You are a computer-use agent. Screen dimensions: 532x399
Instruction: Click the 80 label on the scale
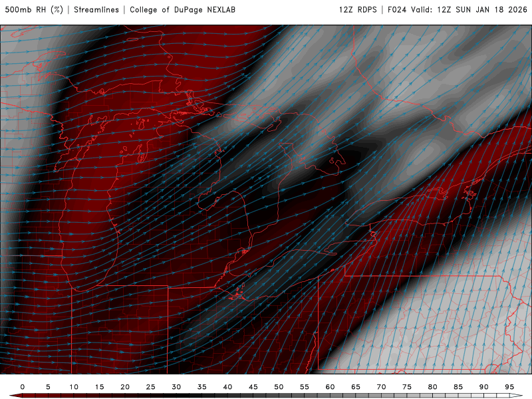432,387
